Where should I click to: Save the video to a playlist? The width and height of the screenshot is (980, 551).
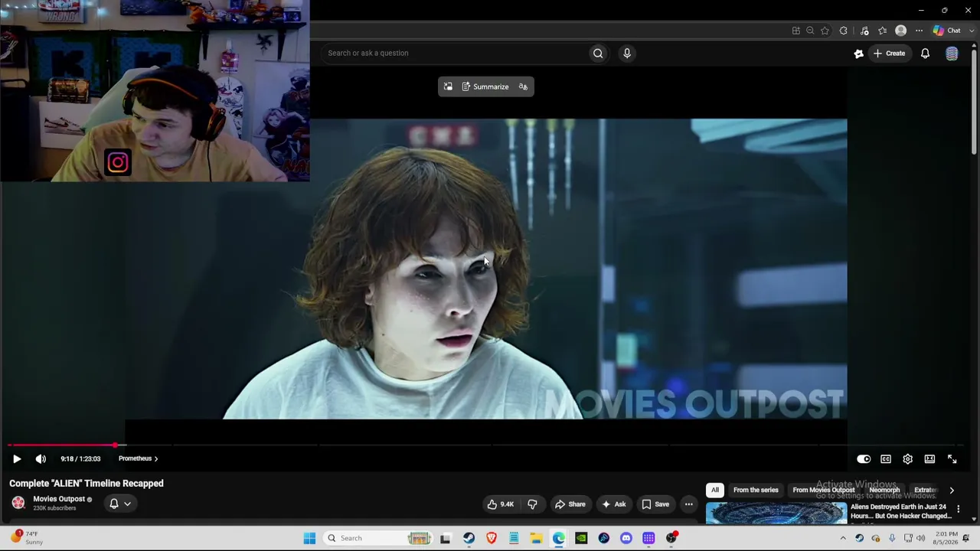point(655,504)
